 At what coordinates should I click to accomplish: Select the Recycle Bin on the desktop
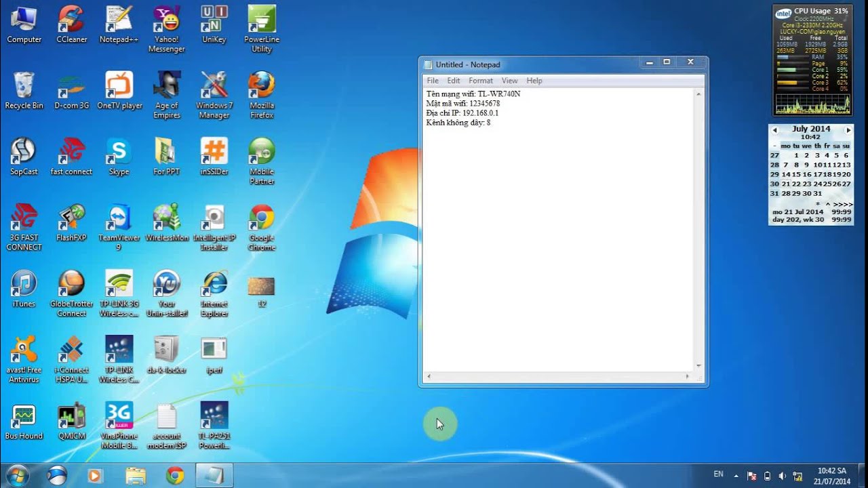[24, 91]
